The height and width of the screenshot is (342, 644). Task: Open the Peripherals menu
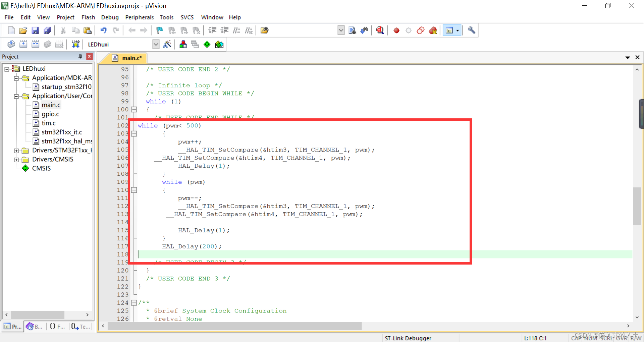pos(140,17)
